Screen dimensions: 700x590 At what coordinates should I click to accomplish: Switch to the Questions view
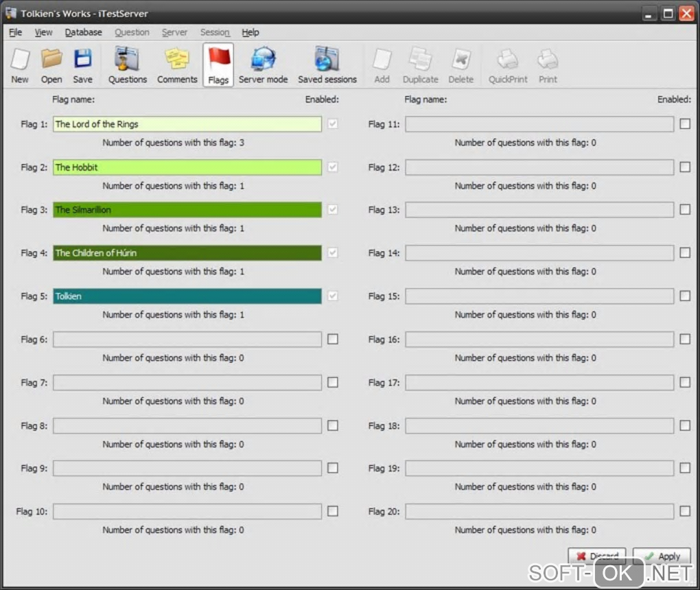pyautogui.click(x=127, y=66)
